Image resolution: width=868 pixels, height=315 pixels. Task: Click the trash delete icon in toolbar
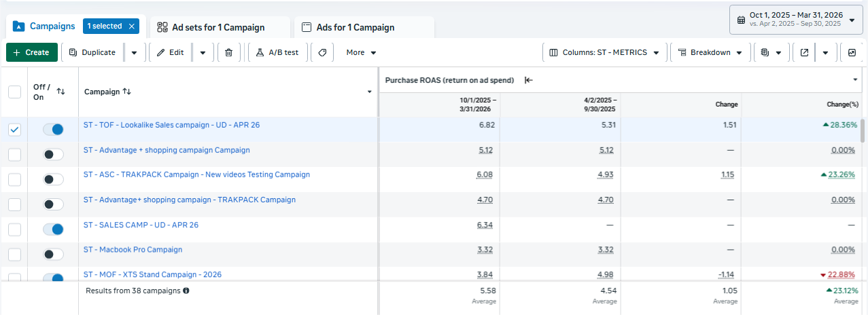point(228,52)
